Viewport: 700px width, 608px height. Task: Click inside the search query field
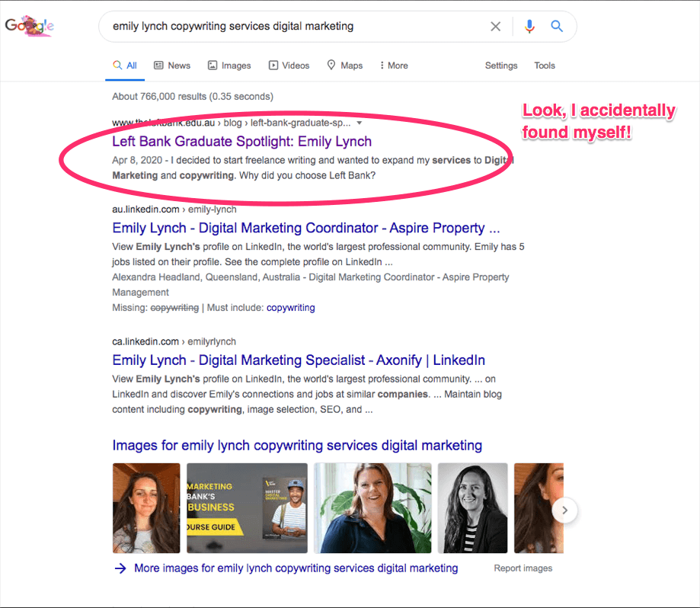click(295, 27)
